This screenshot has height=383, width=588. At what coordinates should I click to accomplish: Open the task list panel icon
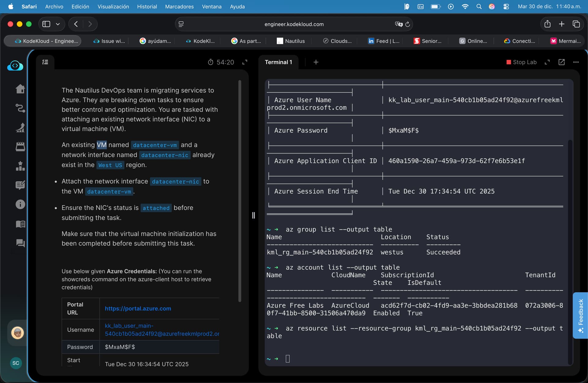pos(45,62)
